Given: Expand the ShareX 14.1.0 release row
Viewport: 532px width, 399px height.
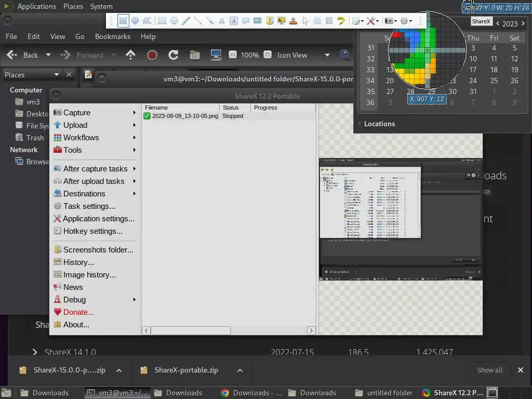Looking at the screenshot, I should pyautogui.click(x=35, y=352).
